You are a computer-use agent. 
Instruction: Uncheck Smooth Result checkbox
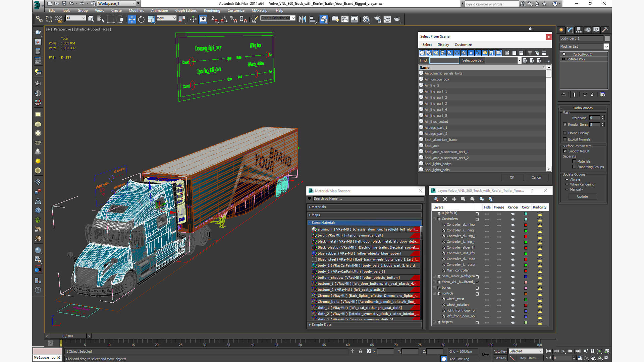point(565,151)
